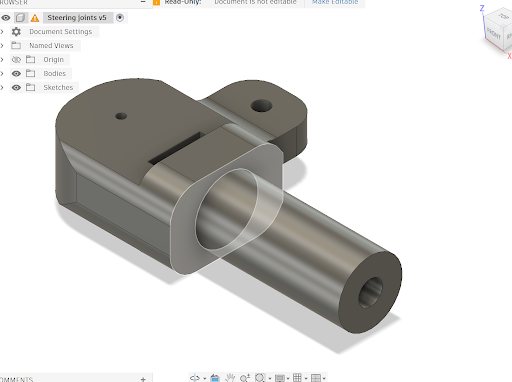512x382 pixels.
Task: Collapse the Browser panel with minus button
Action: tap(143, 2)
